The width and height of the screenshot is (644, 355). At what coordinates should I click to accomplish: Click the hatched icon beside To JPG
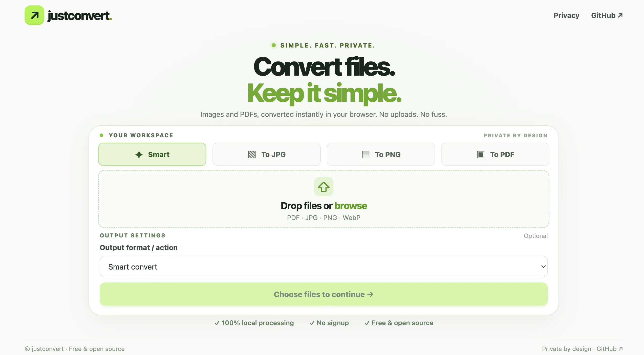(252, 154)
